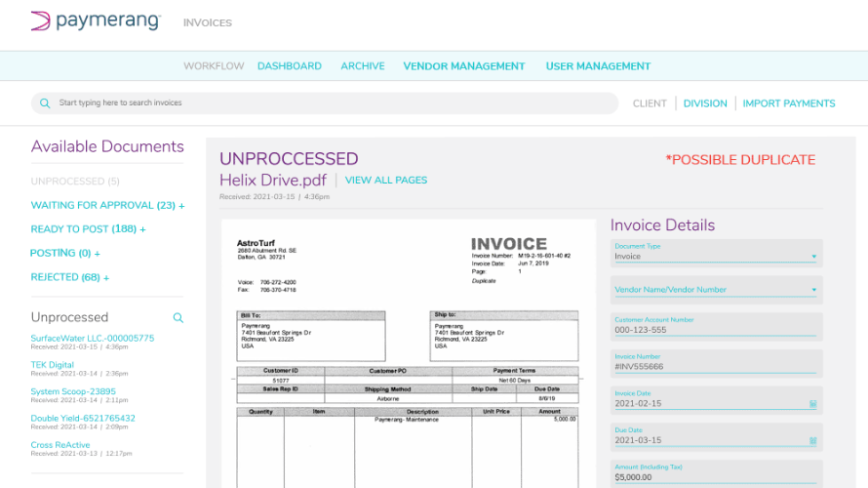This screenshot has height=488, width=868.
Task: Click the Invoices header label
Action: pos(208,22)
